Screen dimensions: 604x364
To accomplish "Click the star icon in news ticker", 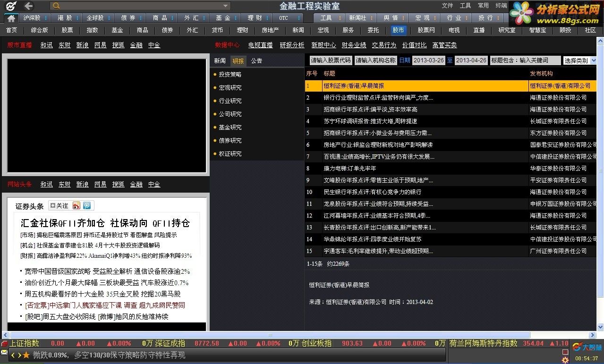I will point(26,355).
